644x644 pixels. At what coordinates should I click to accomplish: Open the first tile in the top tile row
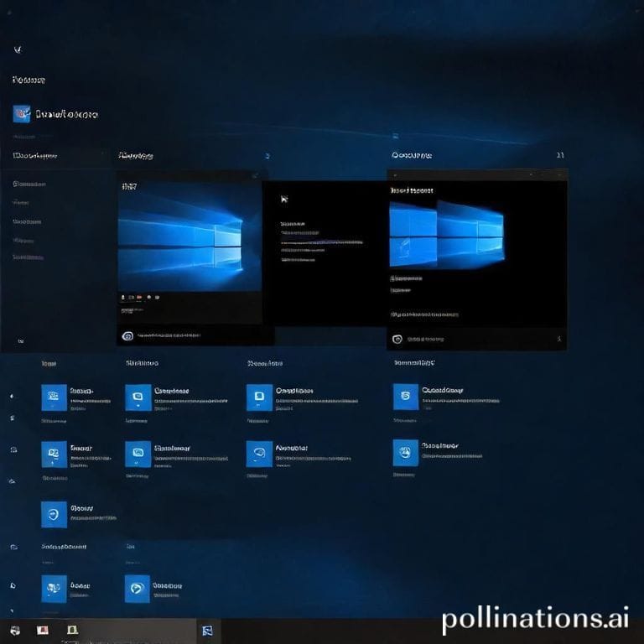[54, 397]
